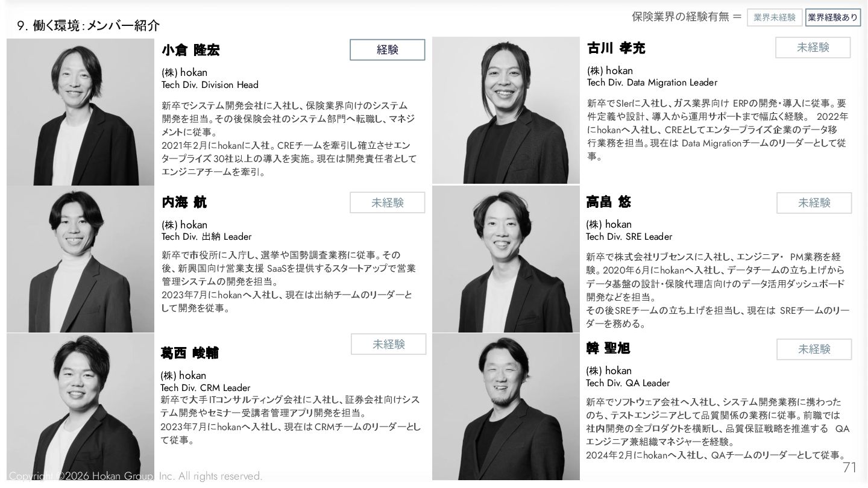Select the 未経験 badge beside 古川 孝充
The width and height of the screenshot is (868, 488).
pyautogui.click(x=813, y=48)
